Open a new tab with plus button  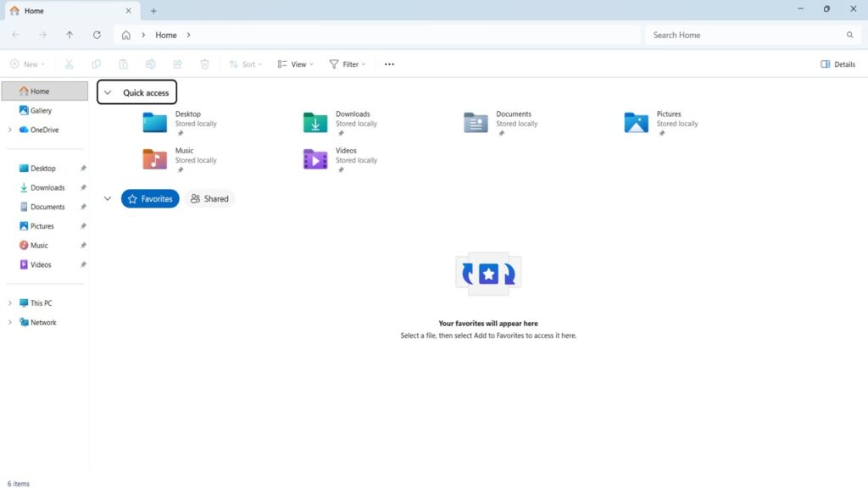153,11
